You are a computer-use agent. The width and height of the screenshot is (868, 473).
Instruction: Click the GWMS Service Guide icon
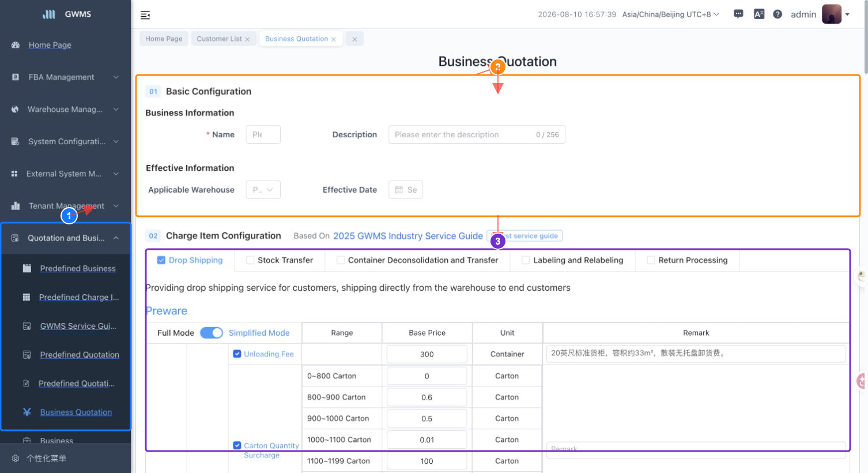[x=27, y=326]
